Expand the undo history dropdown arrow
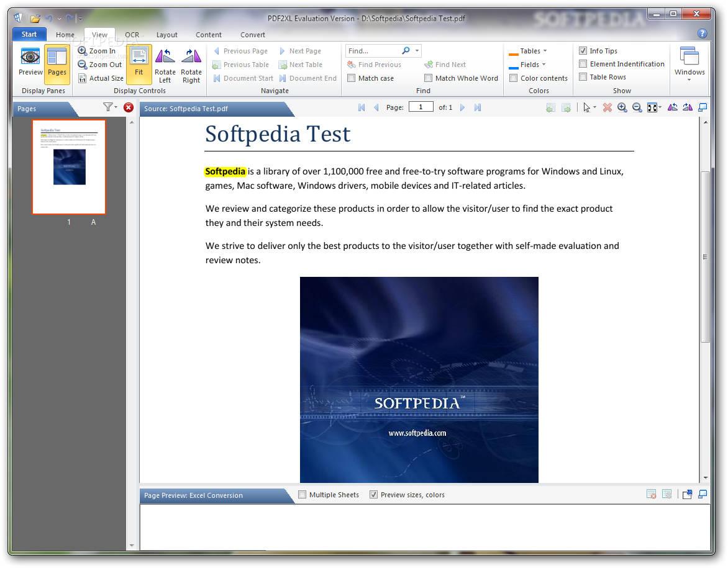The width and height of the screenshot is (728, 568). (59, 19)
